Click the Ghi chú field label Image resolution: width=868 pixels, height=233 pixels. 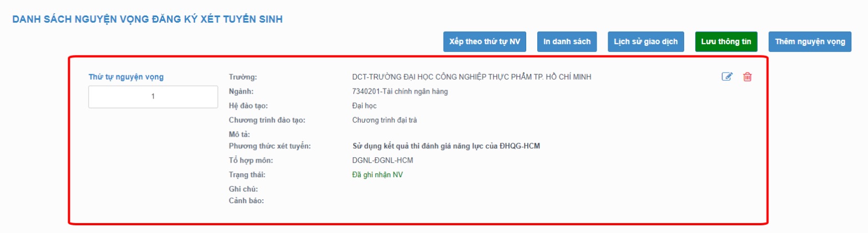pyautogui.click(x=243, y=189)
